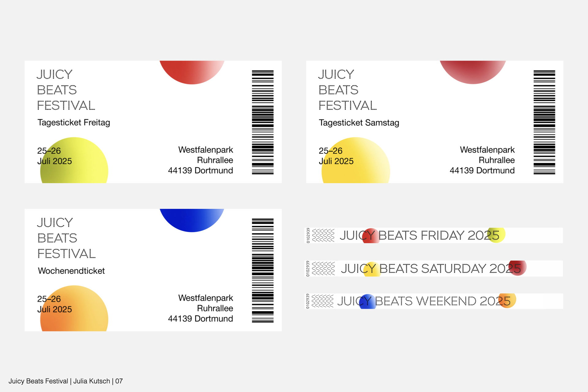Click the footer caption Juicy Beats Festival Julia Kutsch
The width and height of the screenshot is (588, 392).
tap(66, 381)
